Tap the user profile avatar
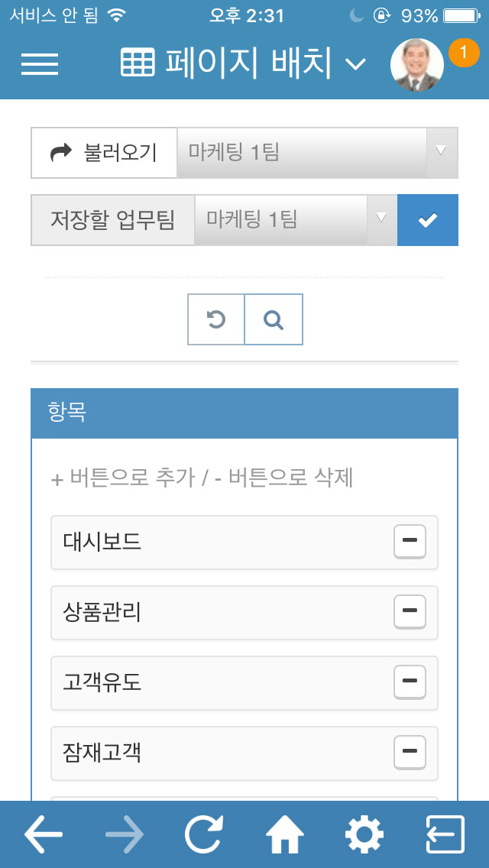This screenshot has width=489, height=868. click(x=417, y=65)
